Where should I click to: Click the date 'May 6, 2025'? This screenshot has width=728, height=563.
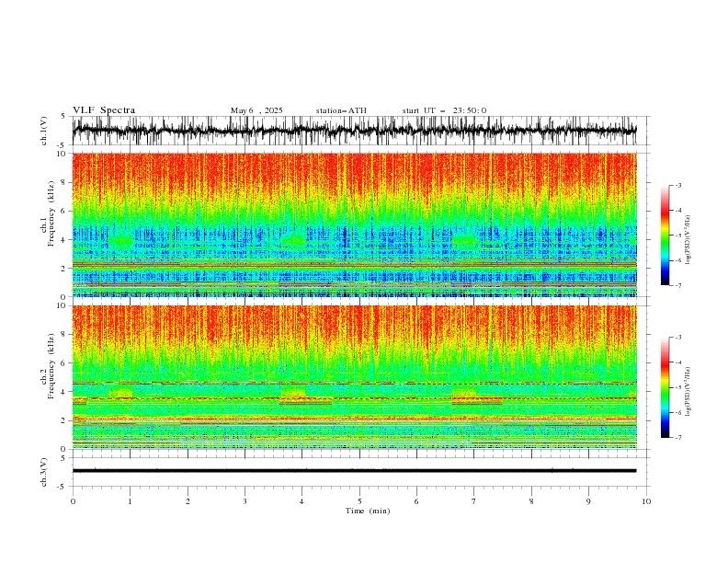click(x=256, y=110)
